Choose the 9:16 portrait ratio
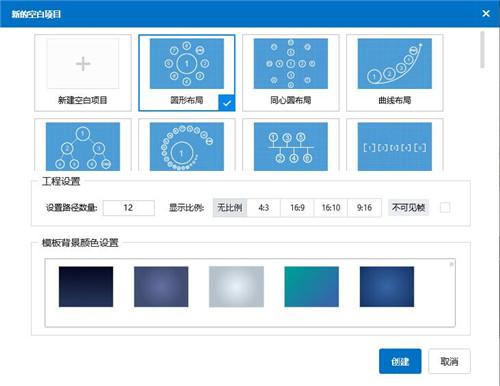The height and width of the screenshot is (386, 500). (364, 208)
